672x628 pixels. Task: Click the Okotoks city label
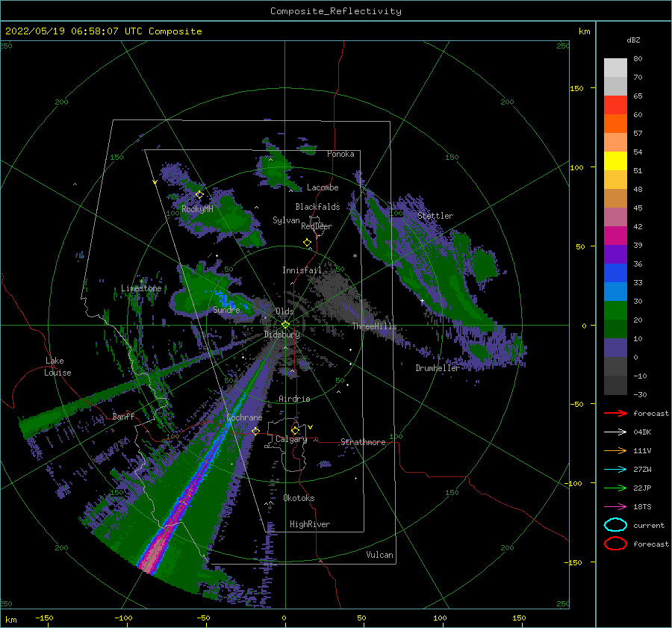pyautogui.click(x=299, y=498)
